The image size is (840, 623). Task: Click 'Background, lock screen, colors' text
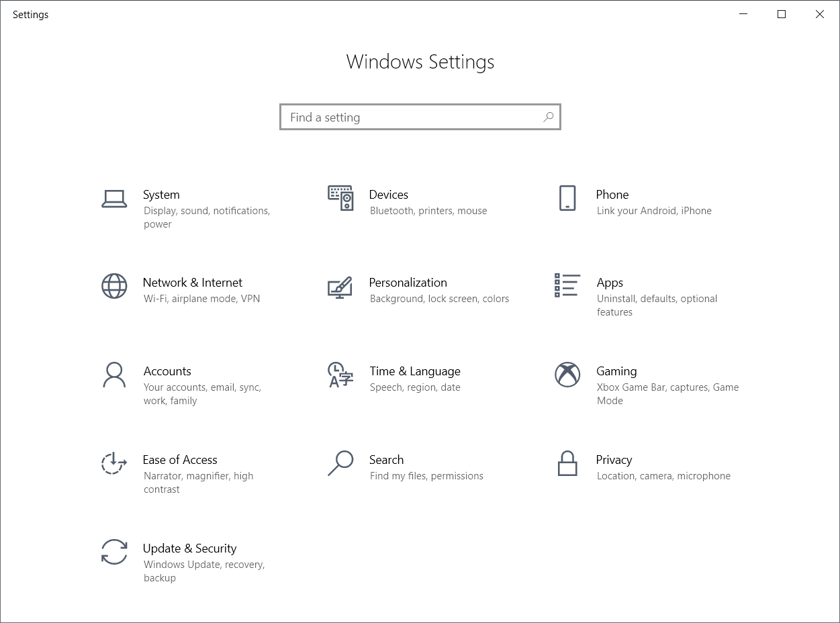(439, 299)
